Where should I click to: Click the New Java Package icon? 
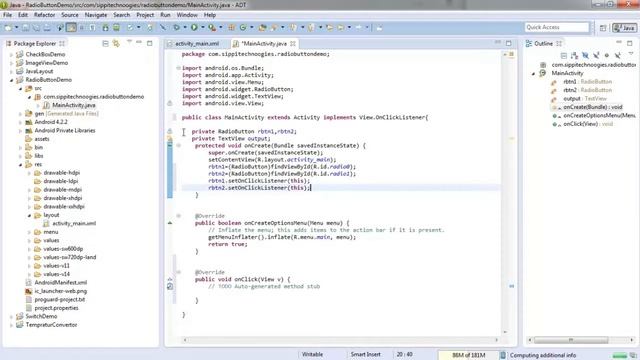point(231,28)
